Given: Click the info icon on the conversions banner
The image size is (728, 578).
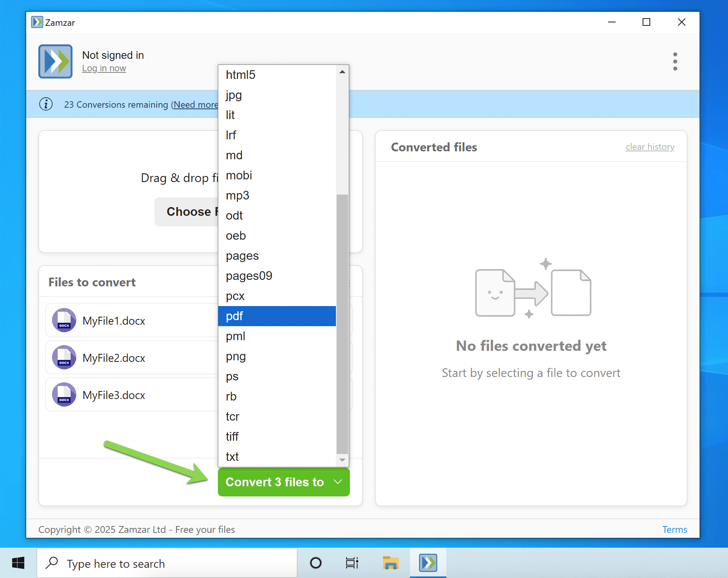Looking at the screenshot, I should tap(46, 104).
